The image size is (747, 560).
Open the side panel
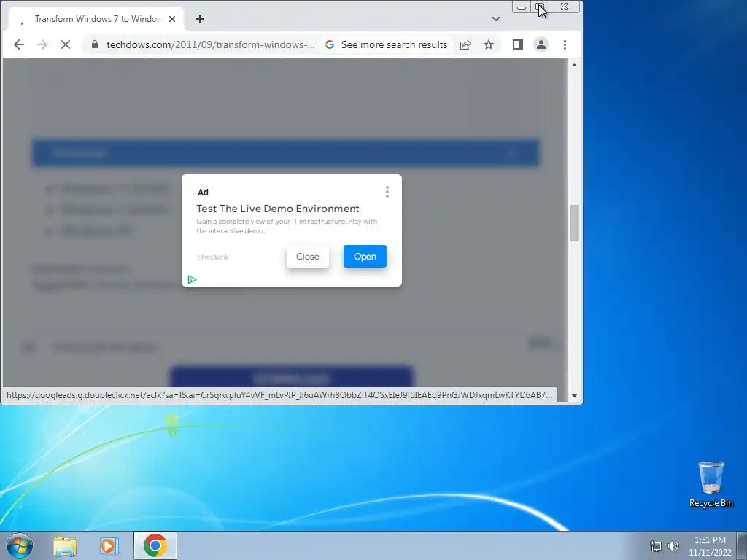518,44
